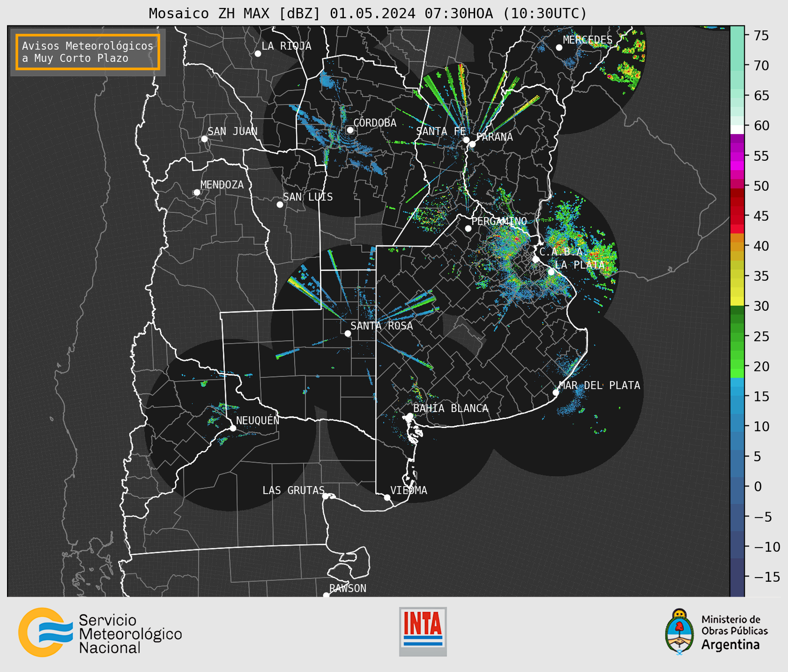Click the Rawson city marker dot

(326, 595)
